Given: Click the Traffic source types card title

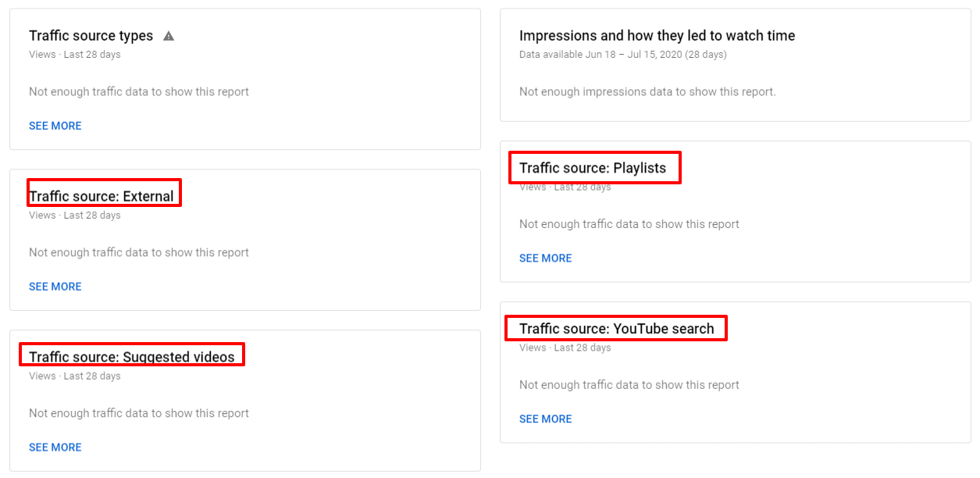Looking at the screenshot, I should click(x=91, y=36).
